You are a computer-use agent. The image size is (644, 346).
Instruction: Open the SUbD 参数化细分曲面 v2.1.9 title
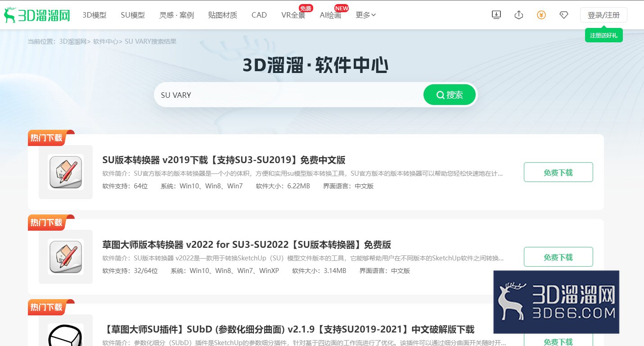(x=288, y=329)
